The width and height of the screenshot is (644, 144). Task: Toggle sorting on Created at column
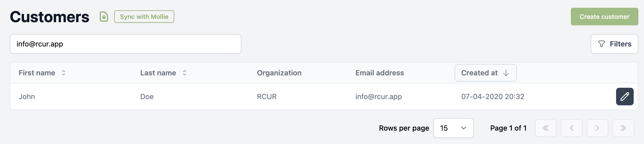point(486,73)
